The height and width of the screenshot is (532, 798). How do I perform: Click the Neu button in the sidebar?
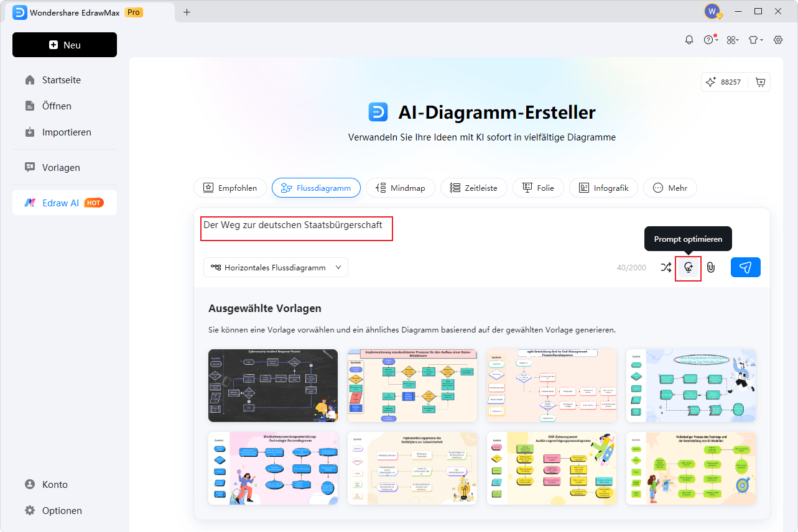coord(64,44)
